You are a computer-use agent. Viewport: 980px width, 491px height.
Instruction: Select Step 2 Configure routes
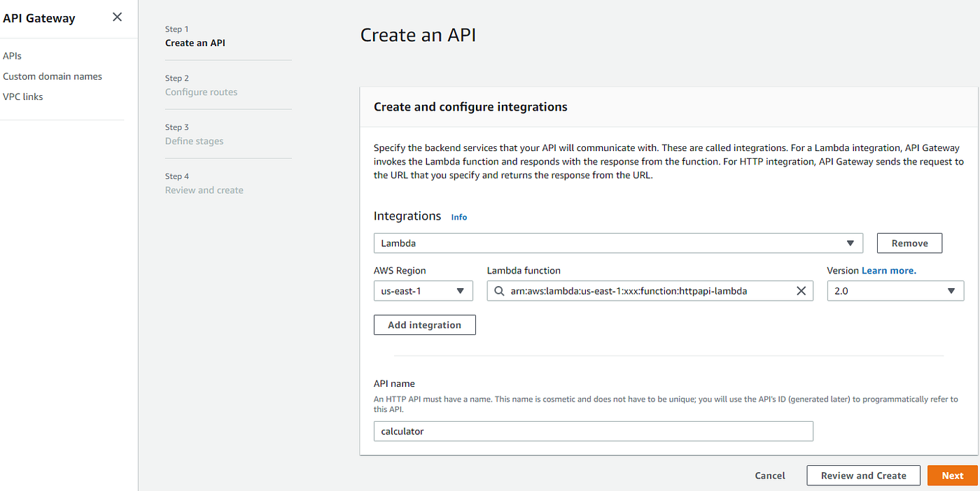point(201,92)
